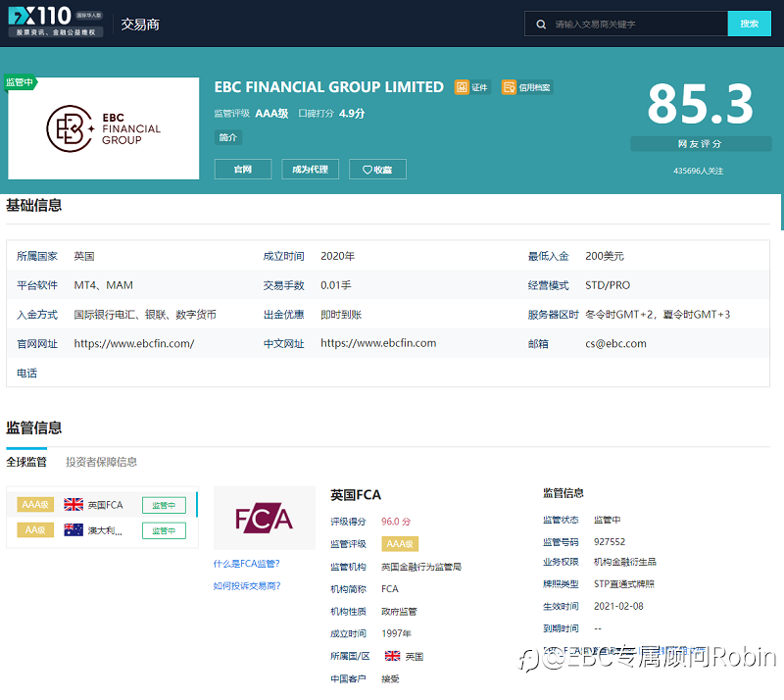
Task: Click the 评级得分 value 96.0 分
Action: tap(396, 522)
